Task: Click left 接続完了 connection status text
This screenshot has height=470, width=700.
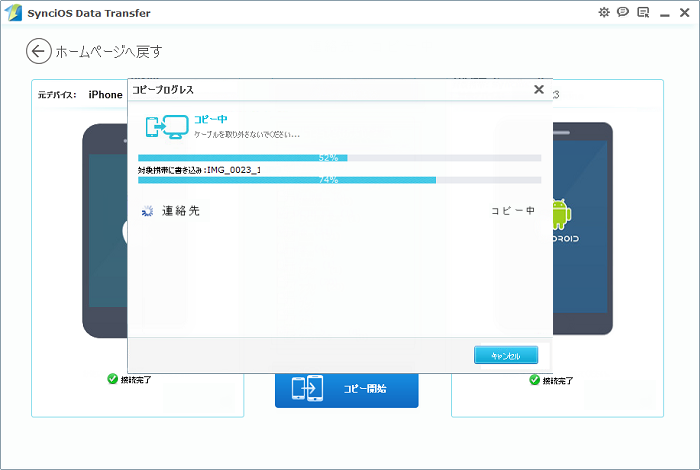Action: pyautogui.click(x=136, y=379)
